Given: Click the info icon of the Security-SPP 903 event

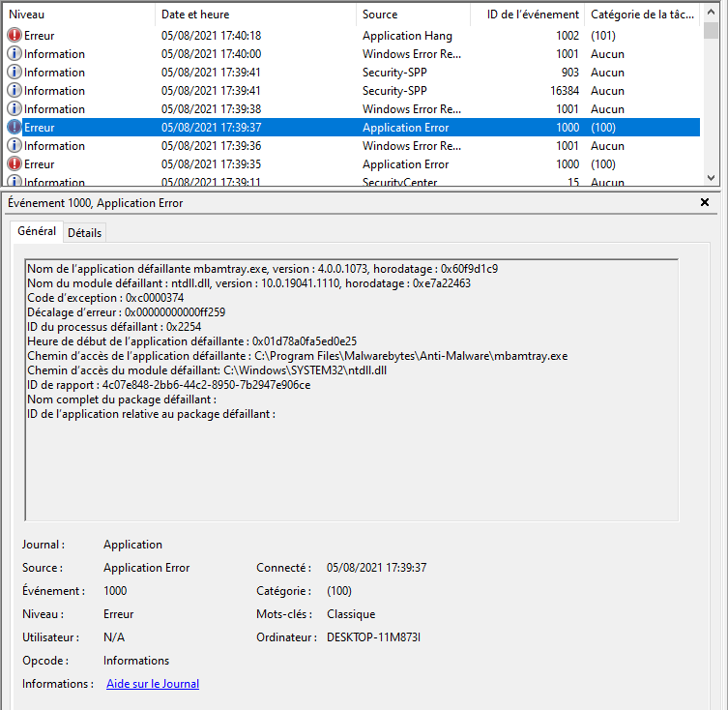Looking at the screenshot, I should pyautogui.click(x=15, y=72).
